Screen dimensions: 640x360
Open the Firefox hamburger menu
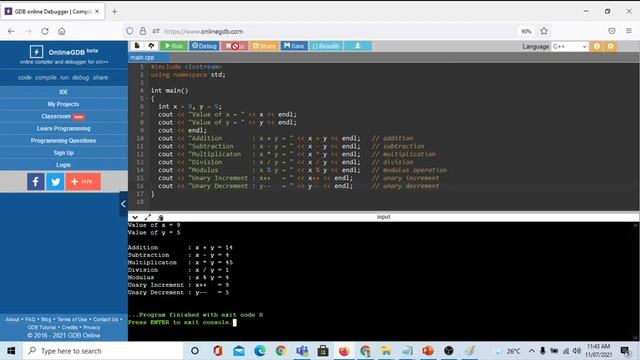click(629, 31)
